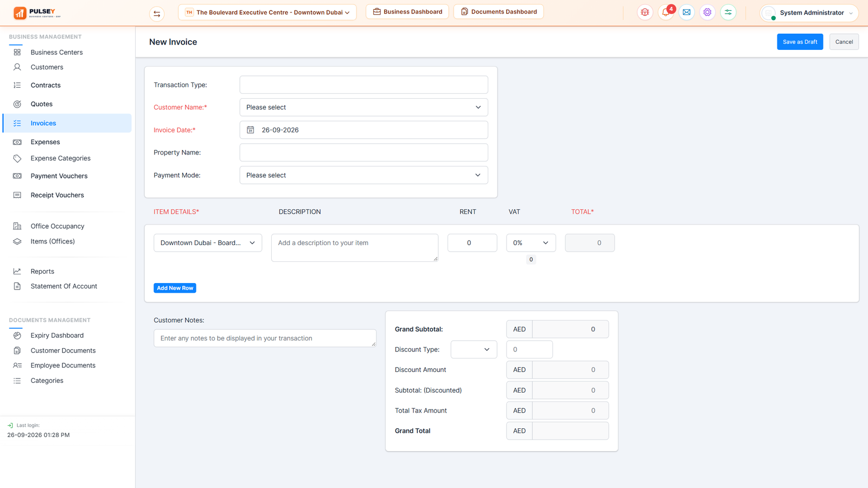The width and height of the screenshot is (868, 488).
Task: Open Documents Dashboard tab
Action: pyautogui.click(x=499, y=11)
